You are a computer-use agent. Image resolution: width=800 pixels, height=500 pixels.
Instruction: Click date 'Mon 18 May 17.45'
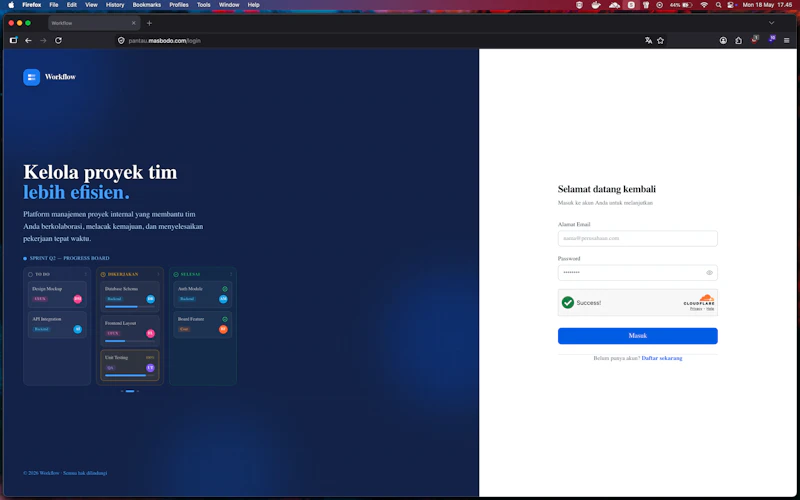click(767, 5)
